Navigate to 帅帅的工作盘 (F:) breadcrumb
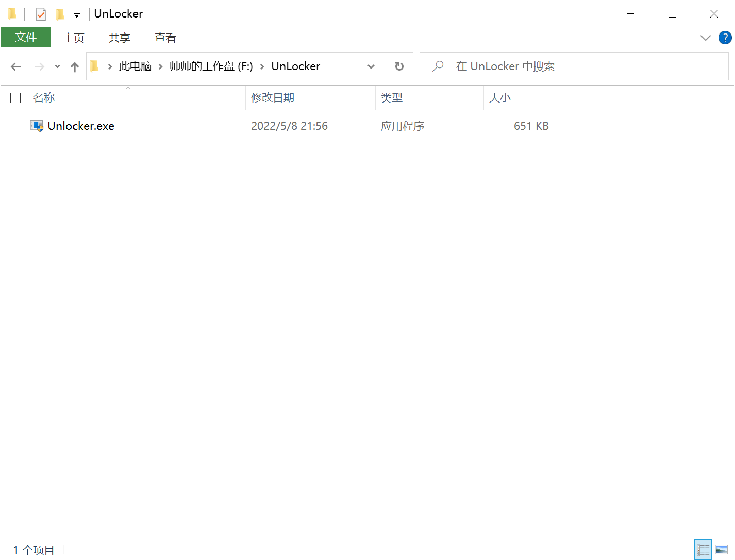This screenshot has width=735, height=560. click(211, 66)
